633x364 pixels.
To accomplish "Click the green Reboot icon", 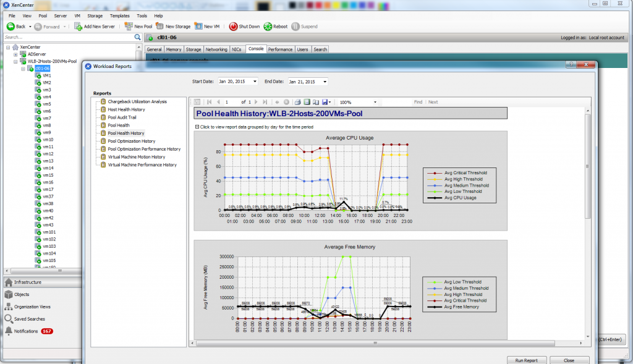I will [x=268, y=27].
